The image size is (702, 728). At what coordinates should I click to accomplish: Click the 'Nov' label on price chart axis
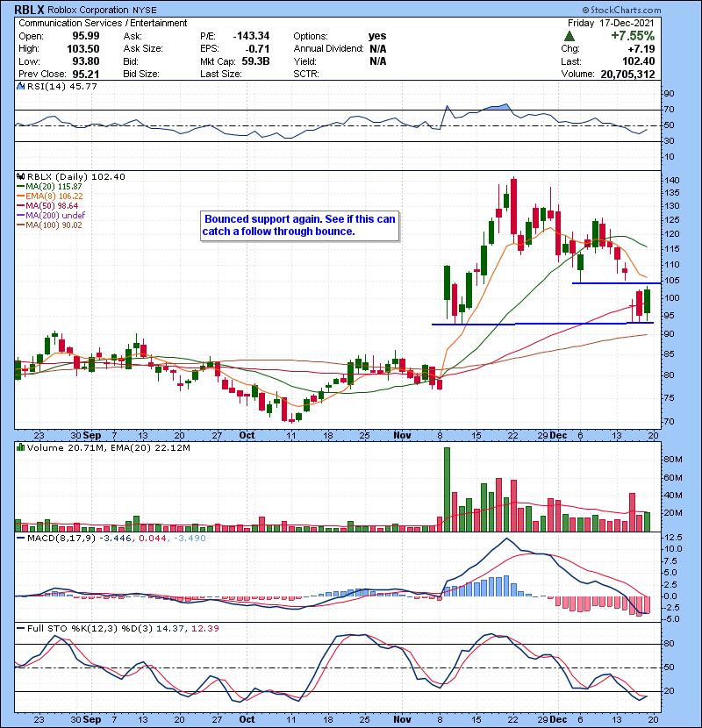tap(402, 435)
